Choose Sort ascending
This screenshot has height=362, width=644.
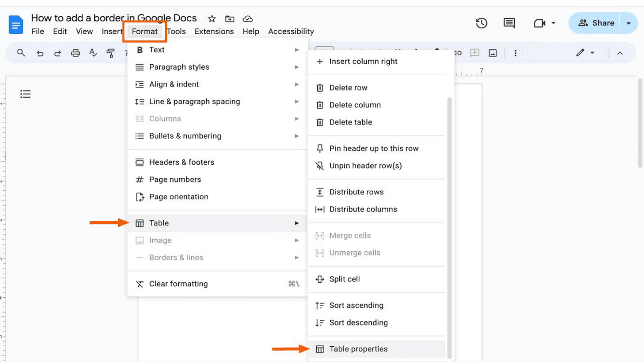377,305
